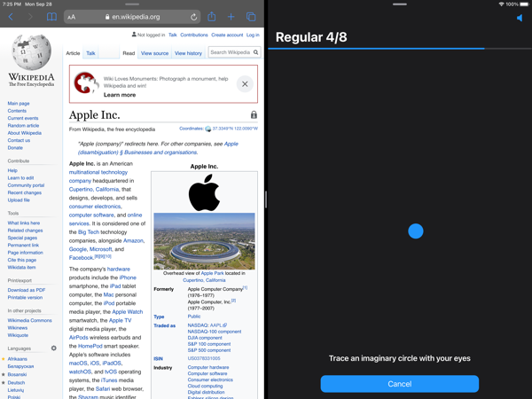The image size is (532, 399).
Task: Click the iPhone link in article text
Action: click(128, 278)
